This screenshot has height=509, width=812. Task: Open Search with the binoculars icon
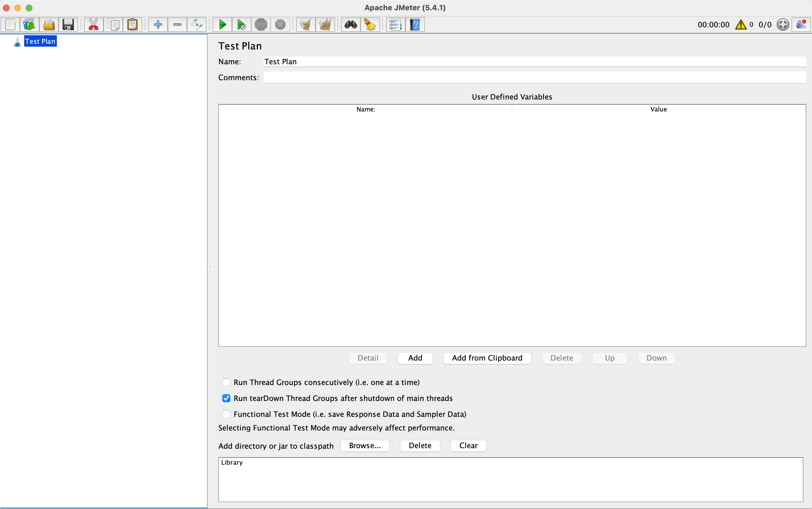pyautogui.click(x=351, y=24)
